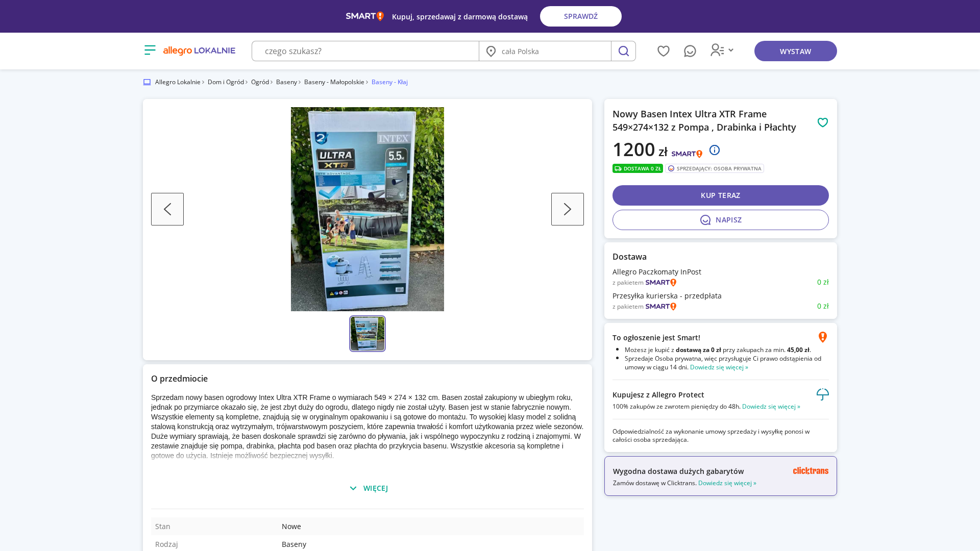Click the listing title text
The width and height of the screenshot is (980, 551).
tap(704, 121)
